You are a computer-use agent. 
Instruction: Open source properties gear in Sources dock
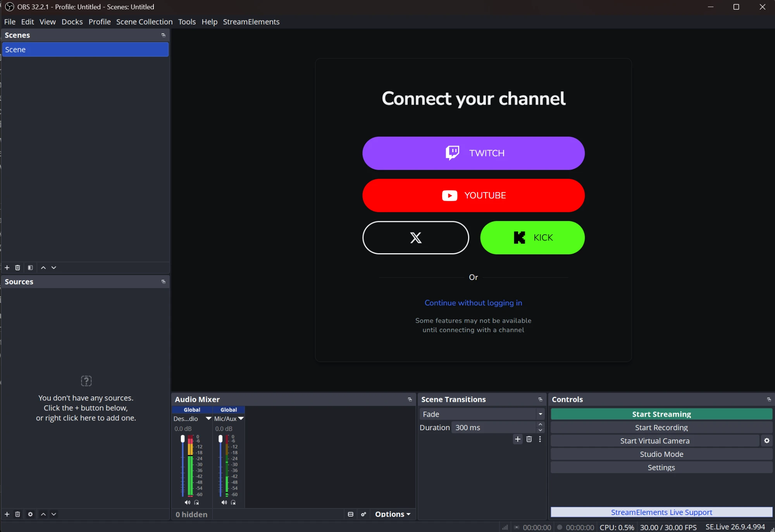click(x=30, y=514)
